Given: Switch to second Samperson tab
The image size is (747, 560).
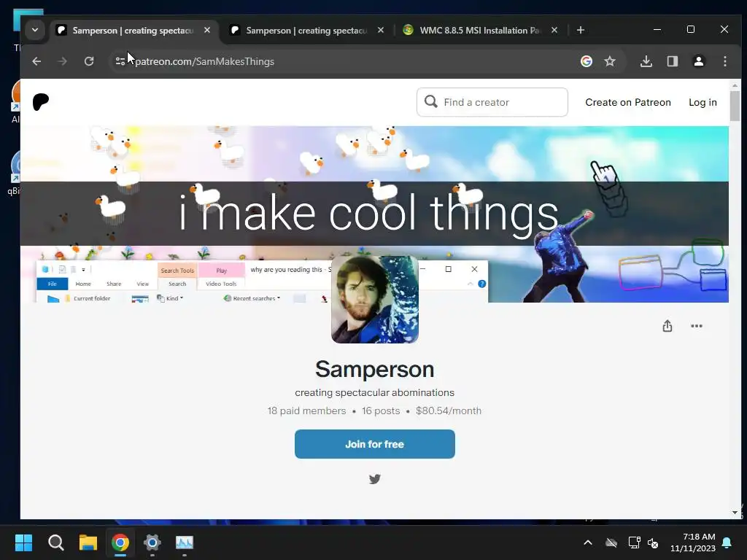Looking at the screenshot, I should pos(307,31).
